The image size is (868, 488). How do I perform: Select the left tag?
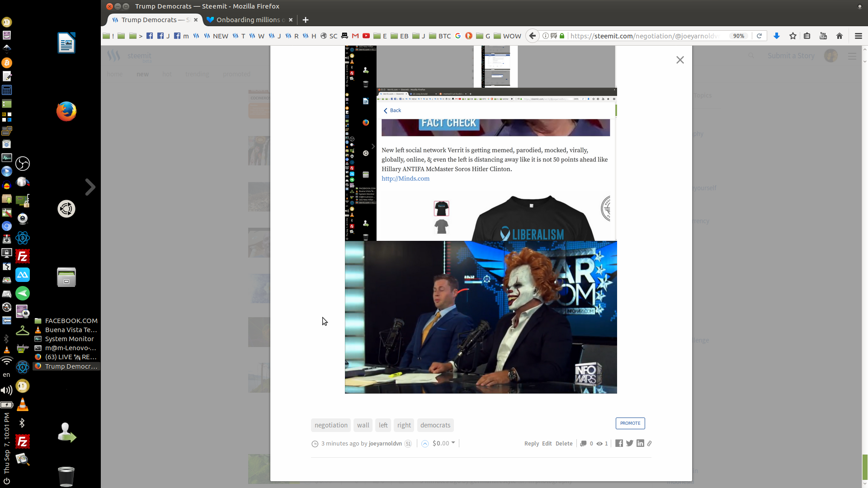coord(383,425)
